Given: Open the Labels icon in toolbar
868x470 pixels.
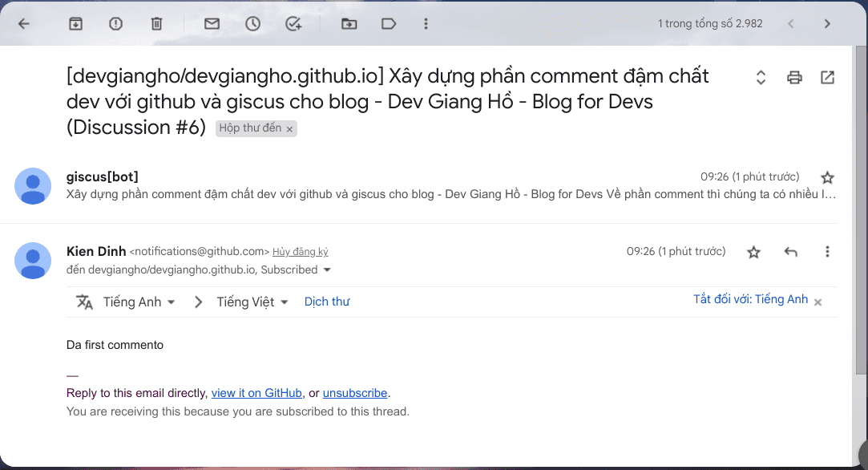Looking at the screenshot, I should point(389,24).
